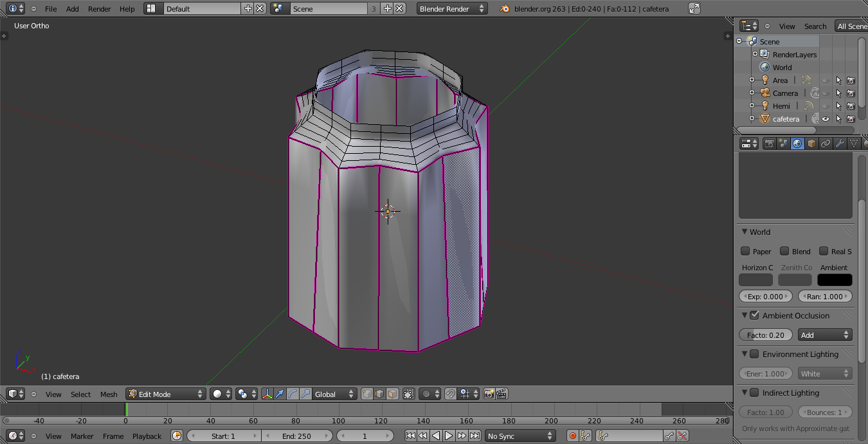Open the Mesh menu in 3D view header
This screenshot has width=868, height=444.
[x=109, y=394]
